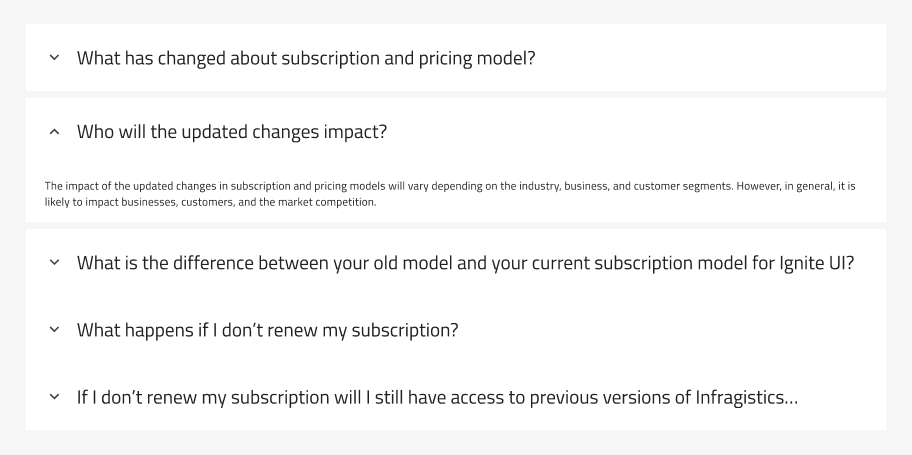Expand "What has changed about subscription and pricing model?"
912x455 pixels.
coord(306,58)
